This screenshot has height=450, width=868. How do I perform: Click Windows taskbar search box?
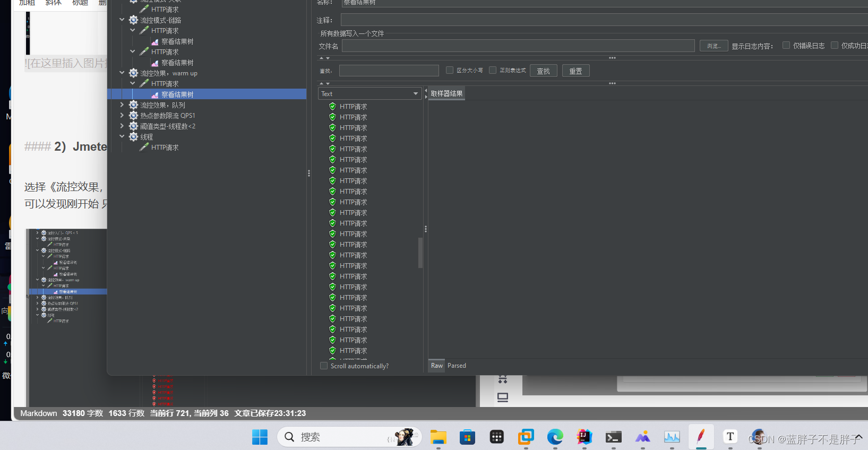coord(349,437)
